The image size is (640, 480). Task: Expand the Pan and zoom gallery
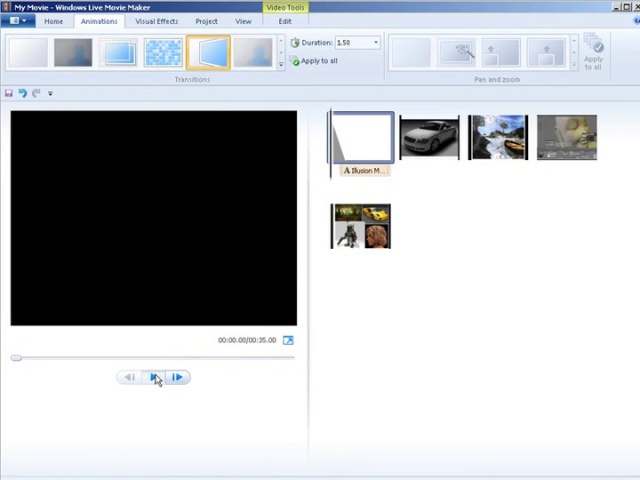point(572,64)
